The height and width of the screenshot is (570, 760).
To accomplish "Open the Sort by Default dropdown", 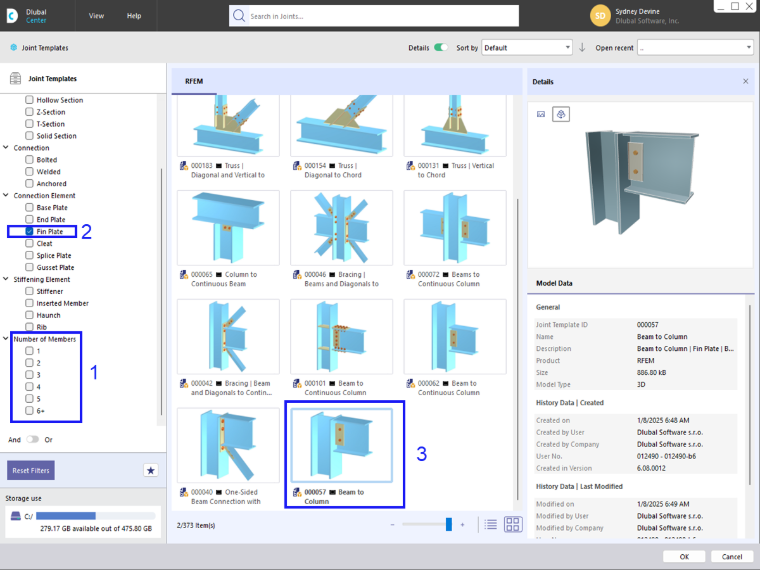I will (x=527, y=48).
